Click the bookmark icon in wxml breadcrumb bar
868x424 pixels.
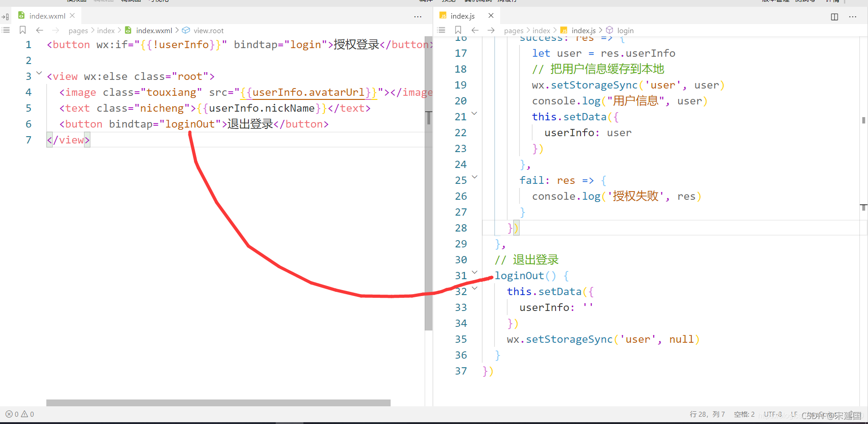(x=23, y=30)
